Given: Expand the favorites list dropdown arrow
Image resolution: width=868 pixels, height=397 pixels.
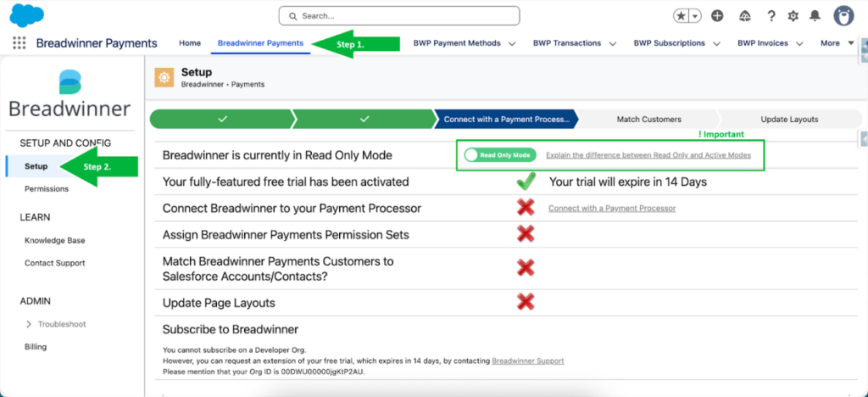Looking at the screenshot, I should click(x=695, y=16).
